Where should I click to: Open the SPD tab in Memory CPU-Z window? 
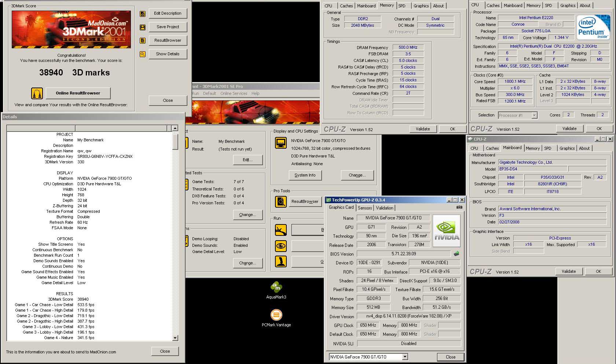click(x=402, y=6)
